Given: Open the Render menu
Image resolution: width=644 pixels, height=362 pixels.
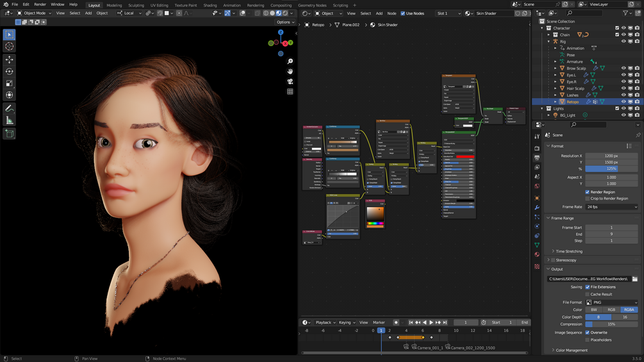Looking at the screenshot, I should (40, 4).
